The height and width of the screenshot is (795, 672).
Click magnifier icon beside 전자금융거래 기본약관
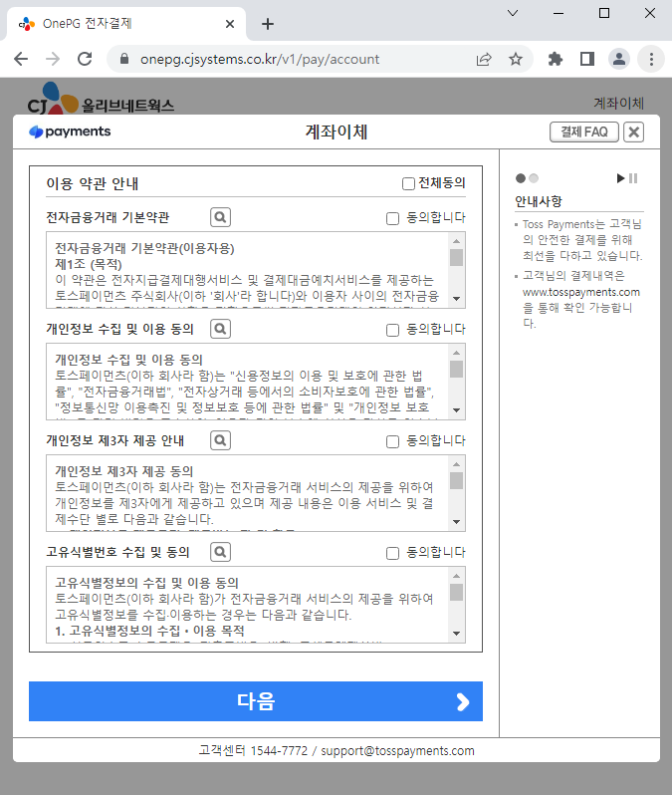click(220, 217)
